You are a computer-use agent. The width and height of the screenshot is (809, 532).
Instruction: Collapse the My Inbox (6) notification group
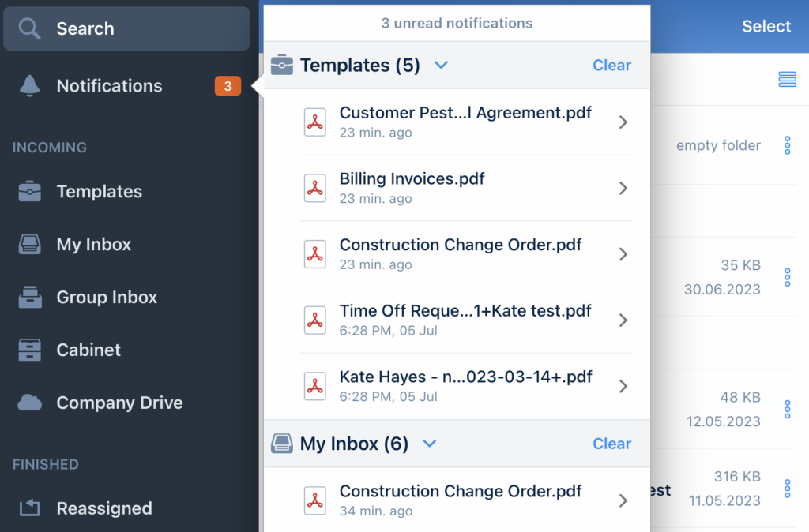click(430, 444)
